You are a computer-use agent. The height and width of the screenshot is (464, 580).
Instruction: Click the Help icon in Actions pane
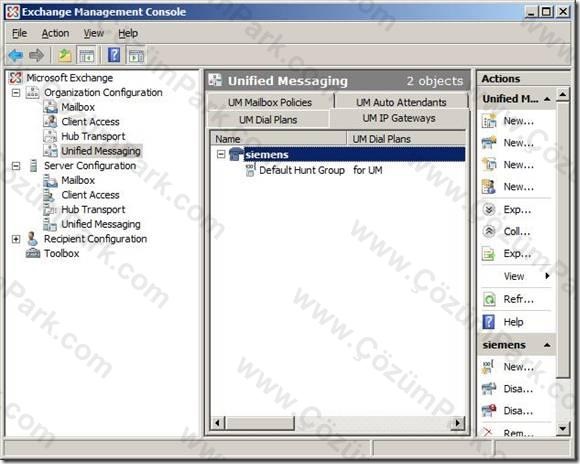point(489,322)
